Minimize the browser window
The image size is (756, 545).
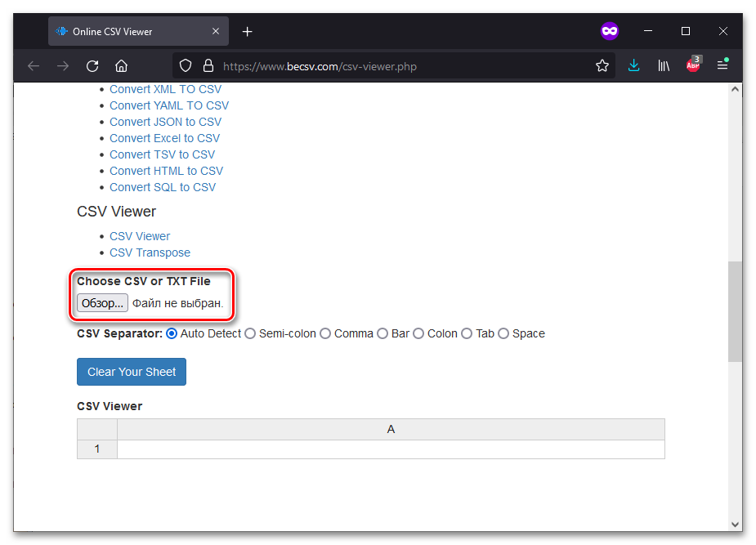pyautogui.click(x=648, y=31)
